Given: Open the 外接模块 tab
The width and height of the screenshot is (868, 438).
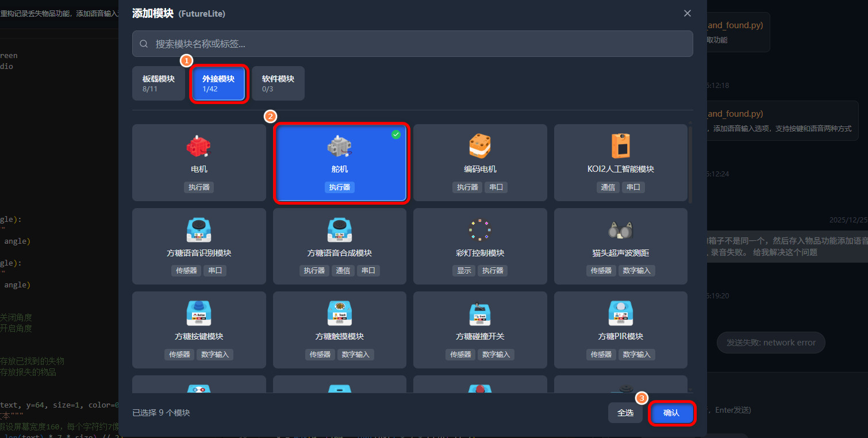Looking at the screenshot, I should [218, 83].
